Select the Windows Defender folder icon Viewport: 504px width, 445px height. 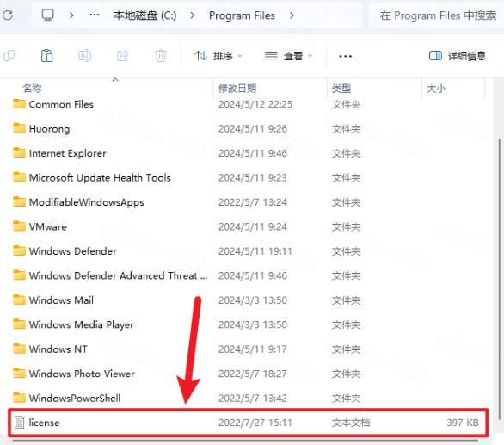tap(19, 250)
